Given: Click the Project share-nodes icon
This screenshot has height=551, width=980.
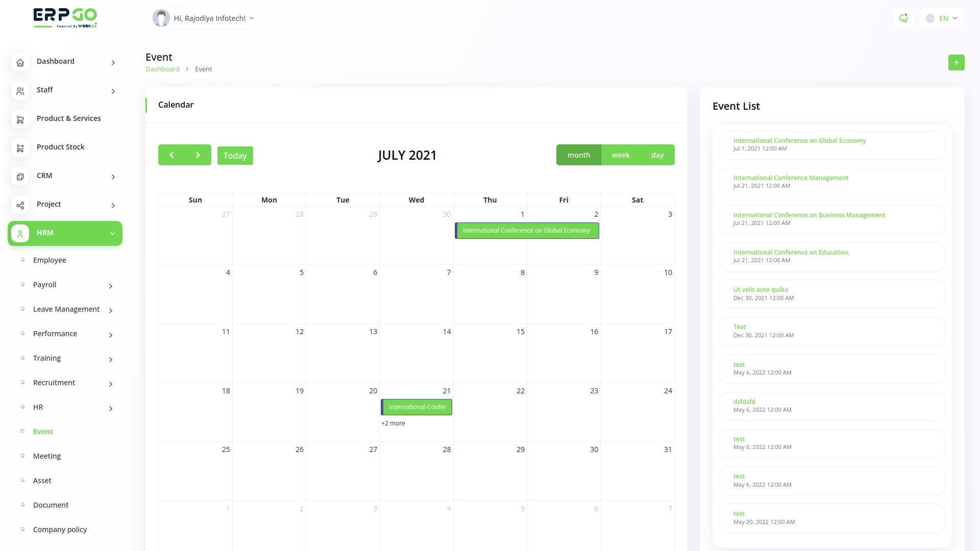Looking at the screenshot, I should pos(20,205).
